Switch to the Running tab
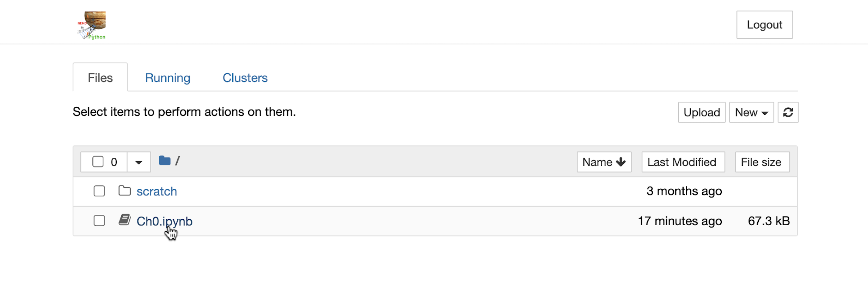 (x=167, y=78)
